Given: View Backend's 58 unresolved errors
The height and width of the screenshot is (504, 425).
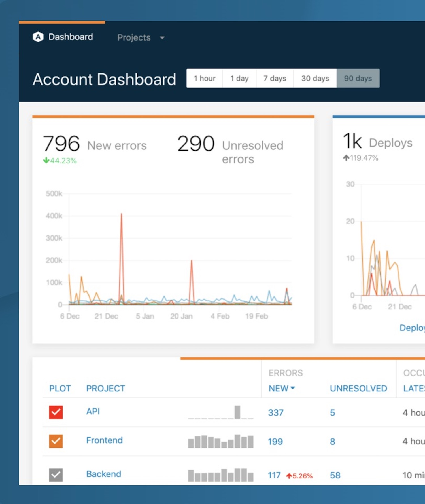Looking at the screenshot, I should (335, 475).
